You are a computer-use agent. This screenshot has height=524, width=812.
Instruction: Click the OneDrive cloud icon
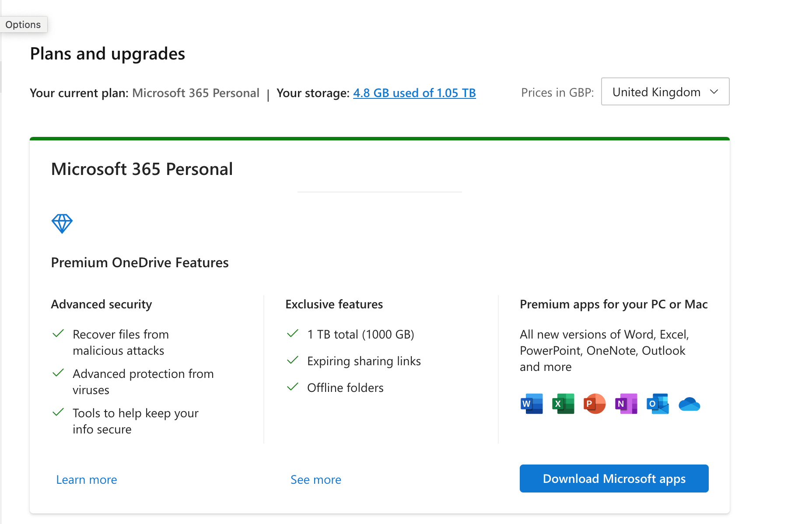tap(689, 404)
